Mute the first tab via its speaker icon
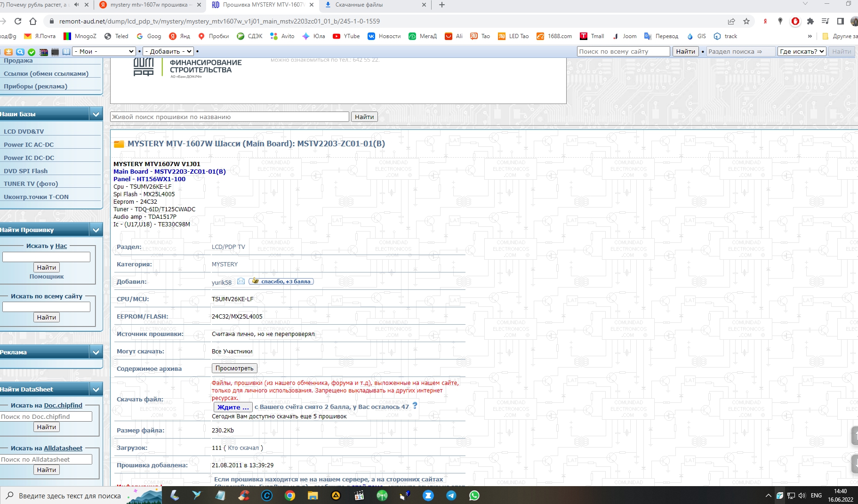The width and height of the screenshot is (858, 504). tap(76, 5)
